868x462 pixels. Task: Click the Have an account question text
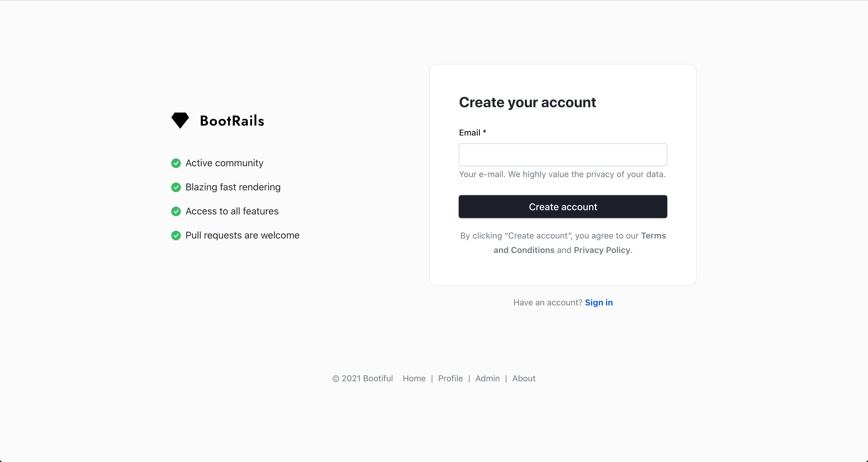click(x=547, y=302)
